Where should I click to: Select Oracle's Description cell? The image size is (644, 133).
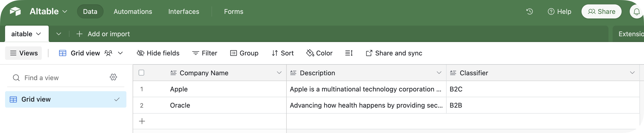[366, 106]
